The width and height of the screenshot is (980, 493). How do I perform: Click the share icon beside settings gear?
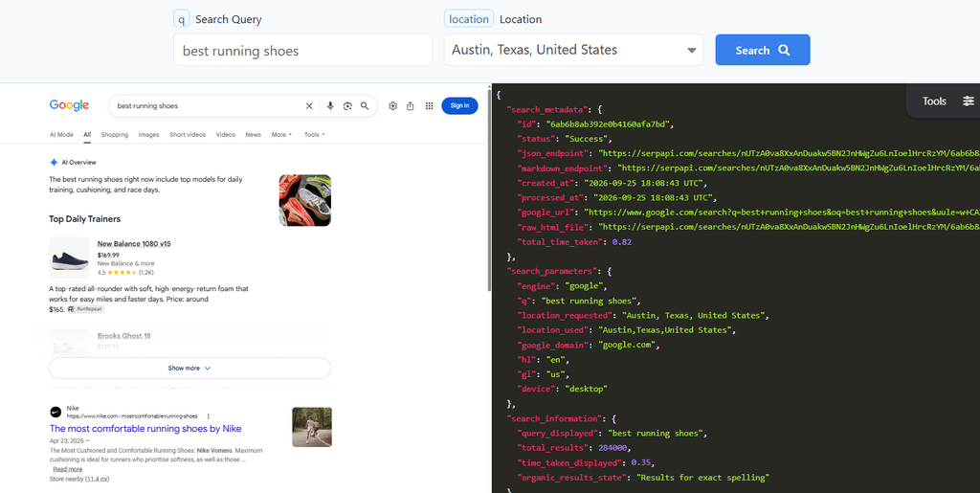point(410,106)
